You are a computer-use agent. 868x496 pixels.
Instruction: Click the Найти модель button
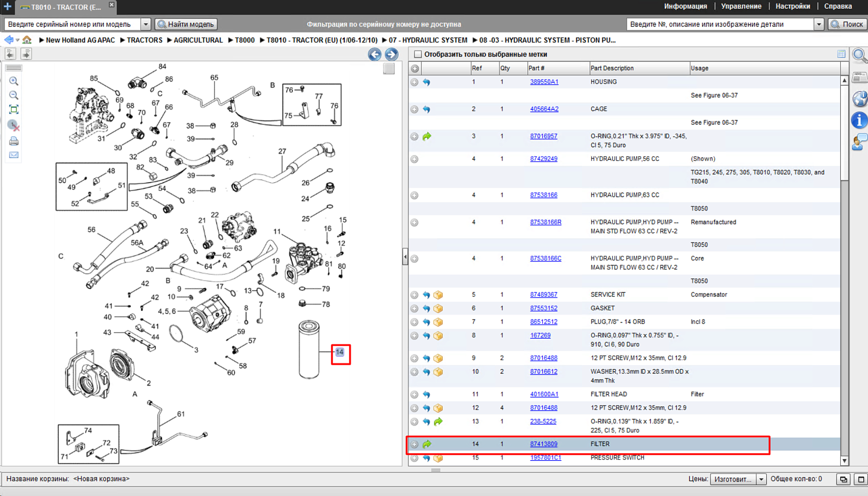[x=186, y=24]
